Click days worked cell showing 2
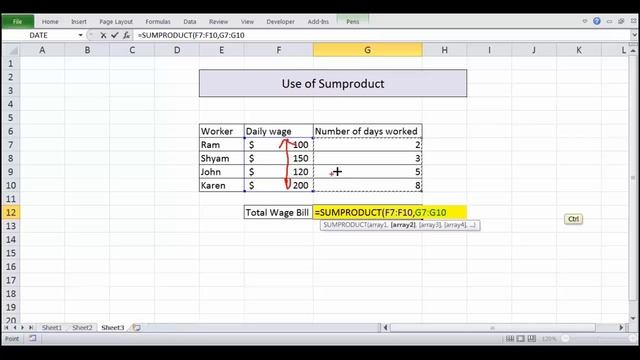This screenshot has width=640, height=360. click(x=367, y=144)
